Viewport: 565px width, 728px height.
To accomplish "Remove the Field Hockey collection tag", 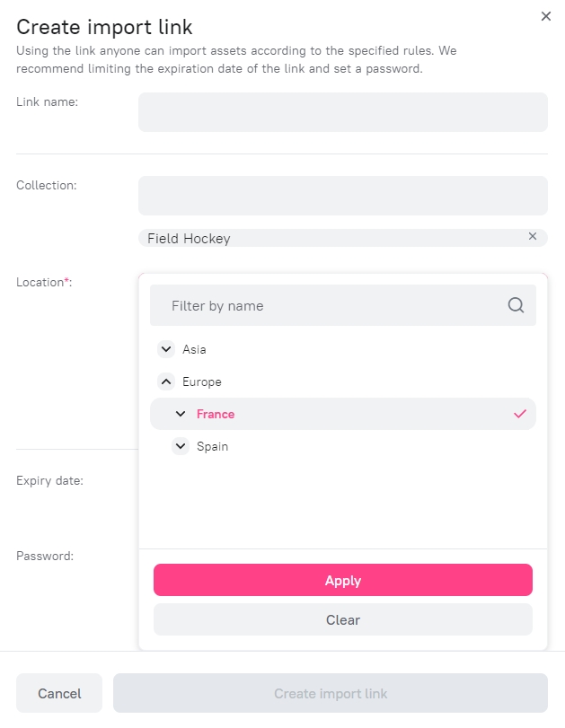I will coord(533,236).
